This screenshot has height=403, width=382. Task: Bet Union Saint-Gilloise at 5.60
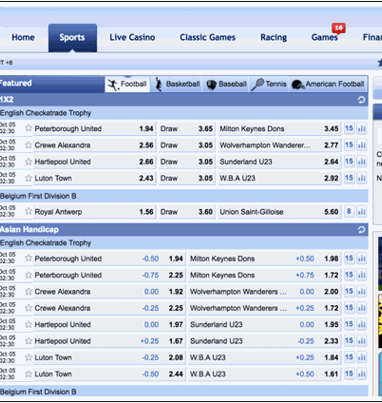(x=279, y=212)
